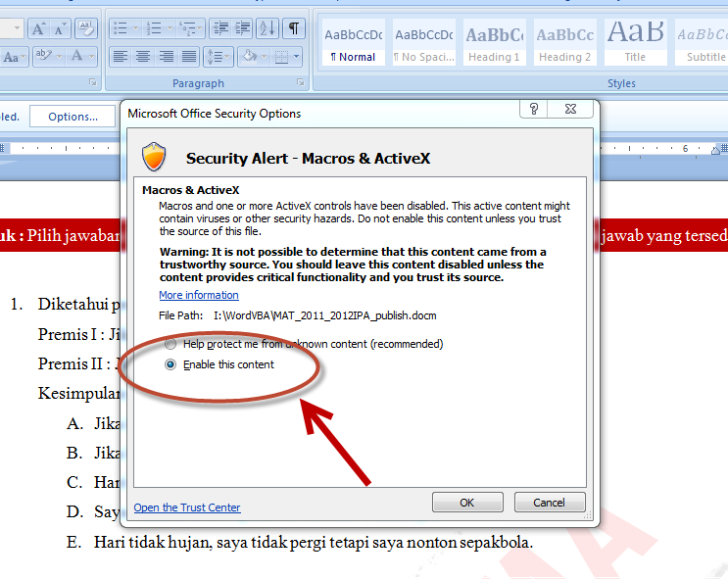The height and width of the screenshot is (579, 728).
Task: Select 'Enable this content' radio button
Action: (x=171, y=364)
